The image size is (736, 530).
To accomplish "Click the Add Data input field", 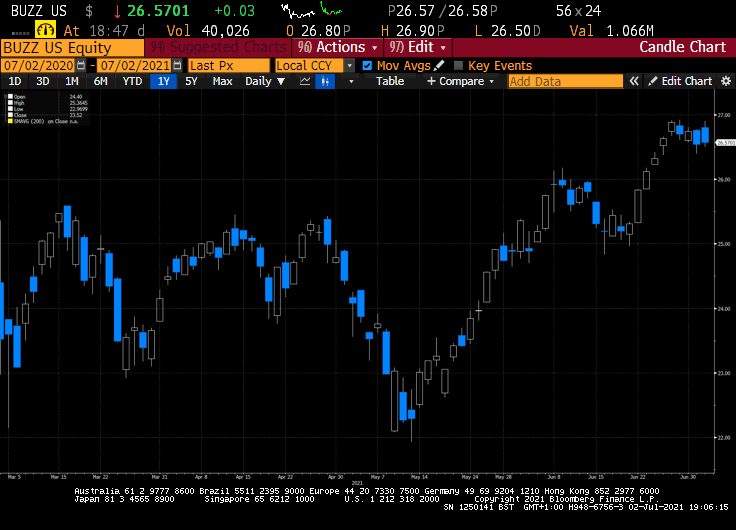I will tap(566, 81).
